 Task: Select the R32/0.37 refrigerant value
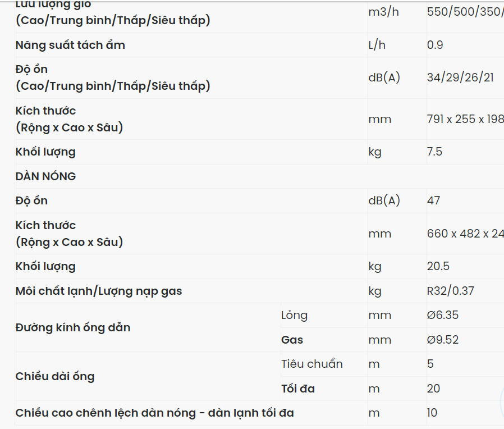point(450,291)
